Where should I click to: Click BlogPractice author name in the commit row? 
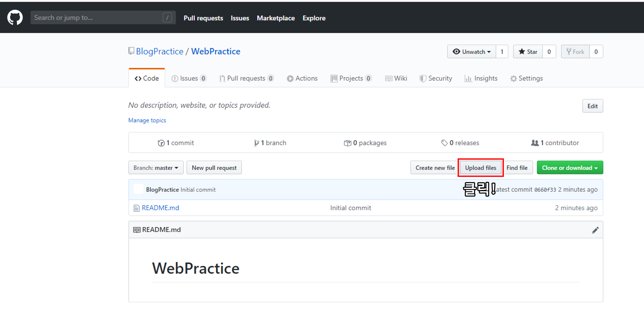click(162, 190)
